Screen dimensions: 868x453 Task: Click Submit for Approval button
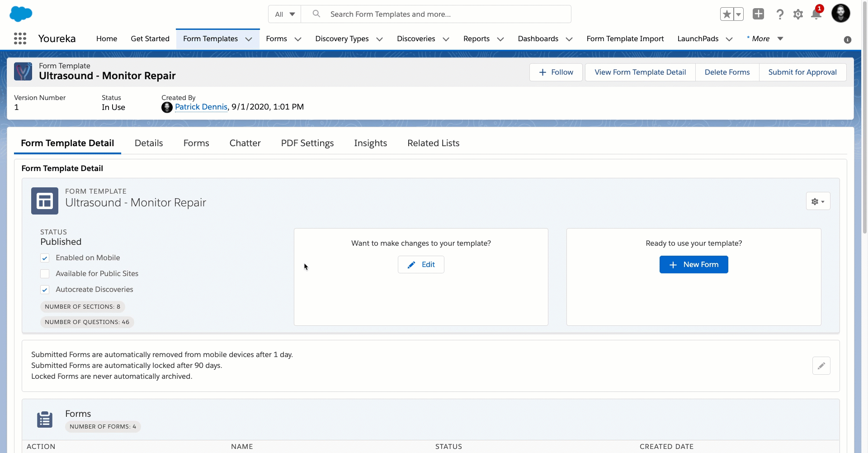[x=802, y=72]
